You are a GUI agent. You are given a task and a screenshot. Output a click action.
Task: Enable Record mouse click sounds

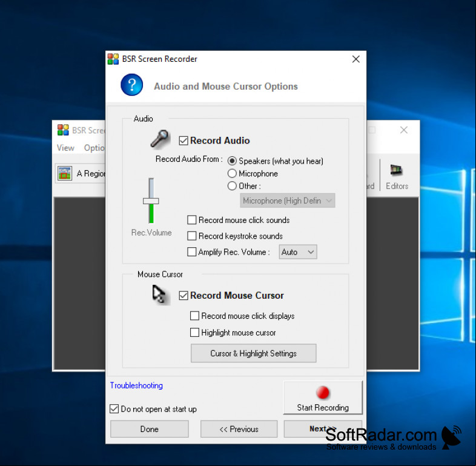pos(191,219)
